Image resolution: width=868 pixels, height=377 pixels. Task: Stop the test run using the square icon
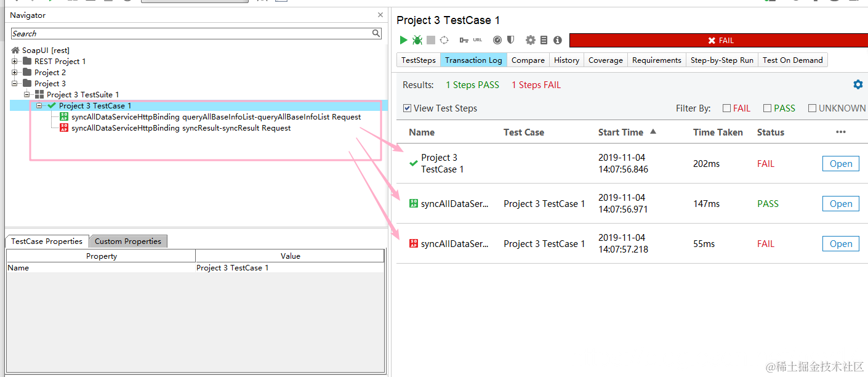click(x=431, y=40)
